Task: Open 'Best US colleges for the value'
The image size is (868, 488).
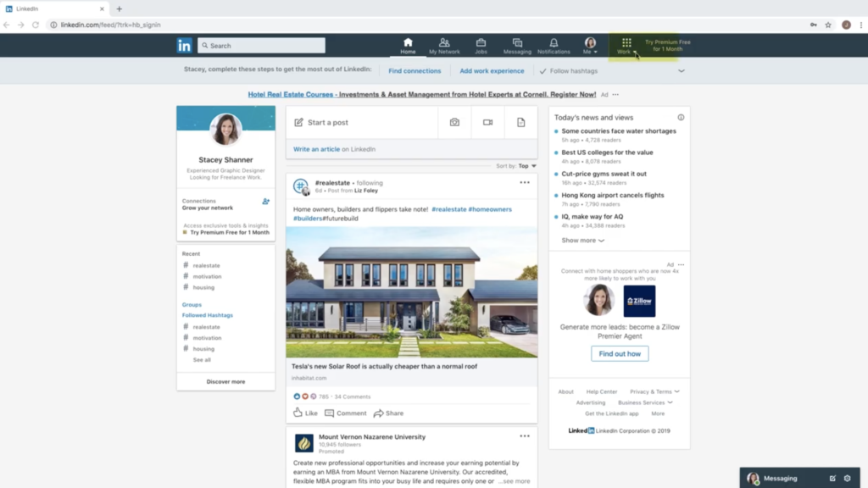Action: tap(607, 152)
